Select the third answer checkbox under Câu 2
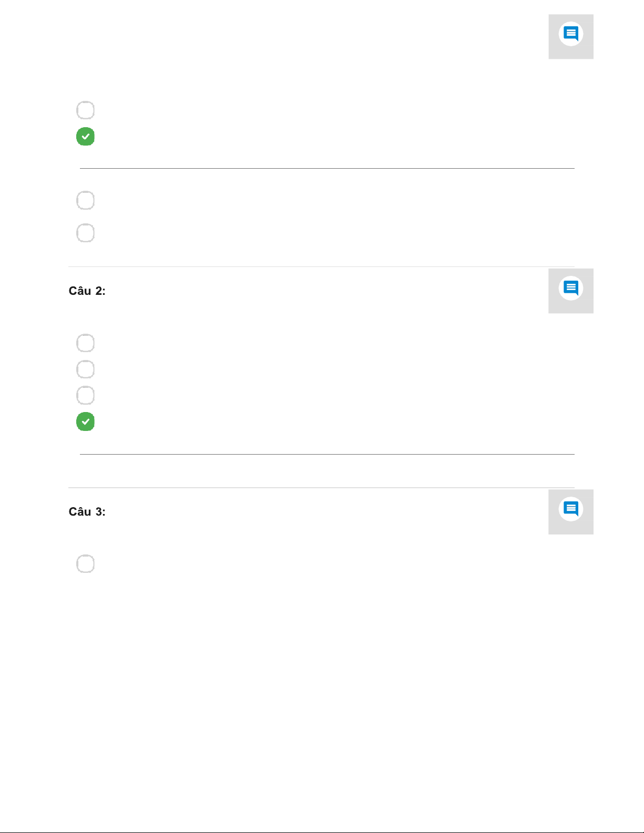 85,395
